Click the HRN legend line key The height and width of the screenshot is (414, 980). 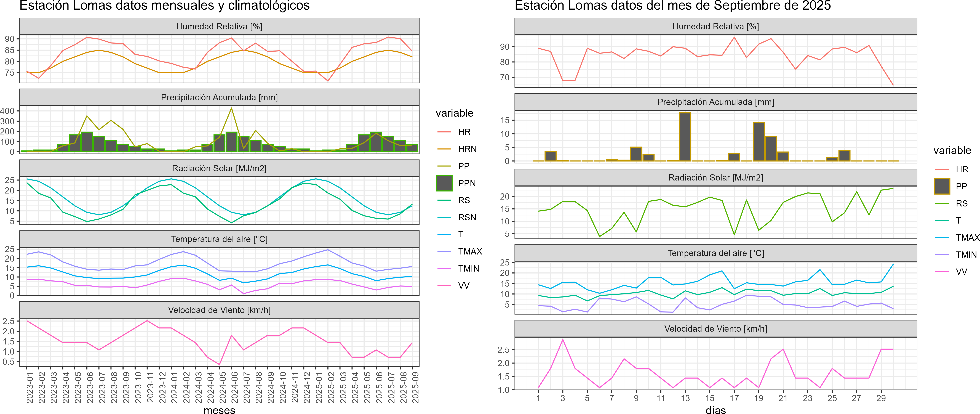click(444, 149)
